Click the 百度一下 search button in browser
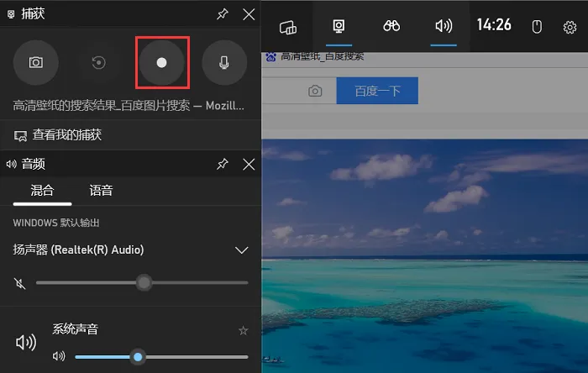This screenshot has height=373, width=588. click(377, 91)
